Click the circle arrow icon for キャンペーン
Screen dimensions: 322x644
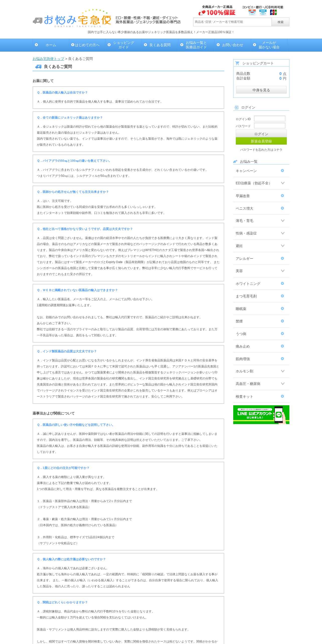(282, 171)
